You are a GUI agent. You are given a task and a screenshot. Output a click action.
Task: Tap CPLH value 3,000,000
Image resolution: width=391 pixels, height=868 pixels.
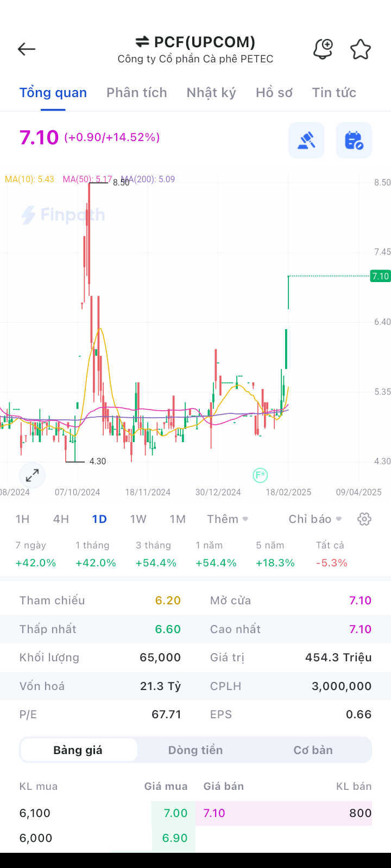[x=342, y=686]
